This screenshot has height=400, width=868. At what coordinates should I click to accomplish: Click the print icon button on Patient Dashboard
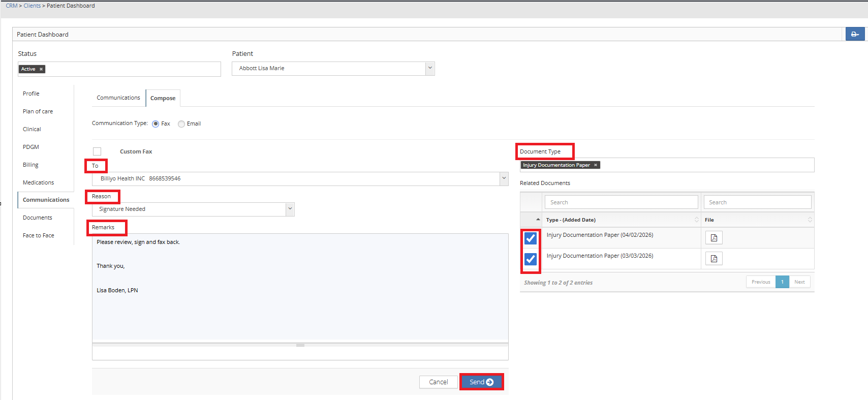point(855,34)
